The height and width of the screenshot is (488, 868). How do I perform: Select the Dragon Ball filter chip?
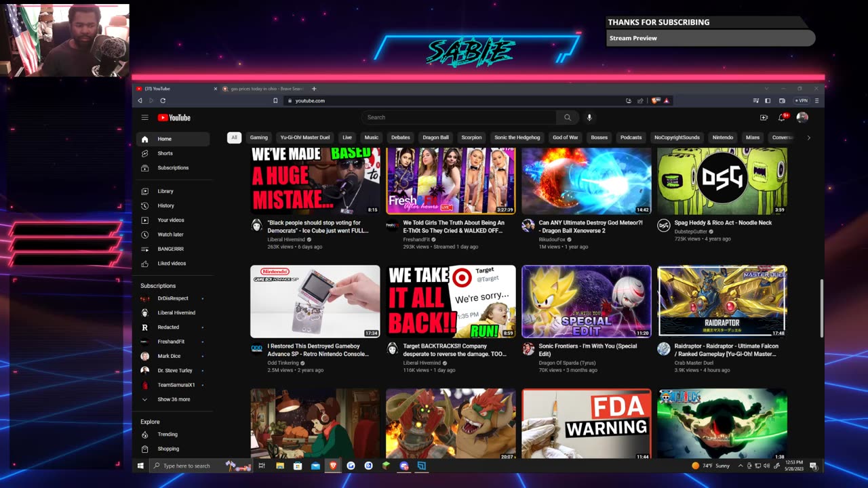[436, 138]
